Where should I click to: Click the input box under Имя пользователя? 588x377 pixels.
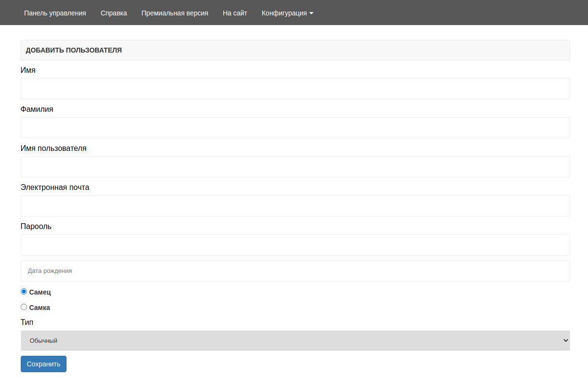click(x=295, y=167)
